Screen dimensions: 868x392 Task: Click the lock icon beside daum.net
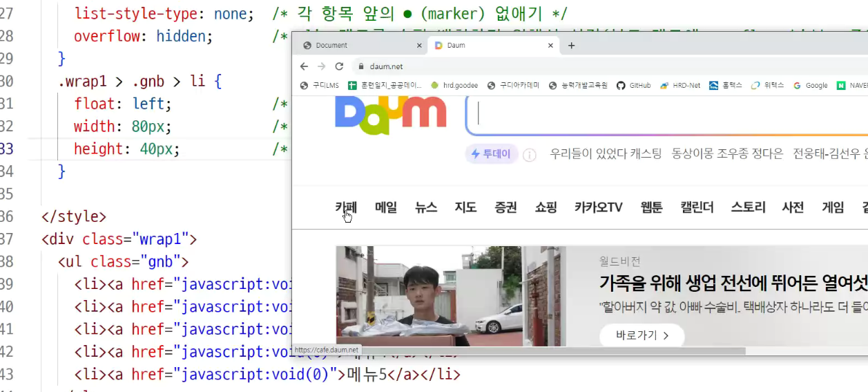(x=360, y=67)
